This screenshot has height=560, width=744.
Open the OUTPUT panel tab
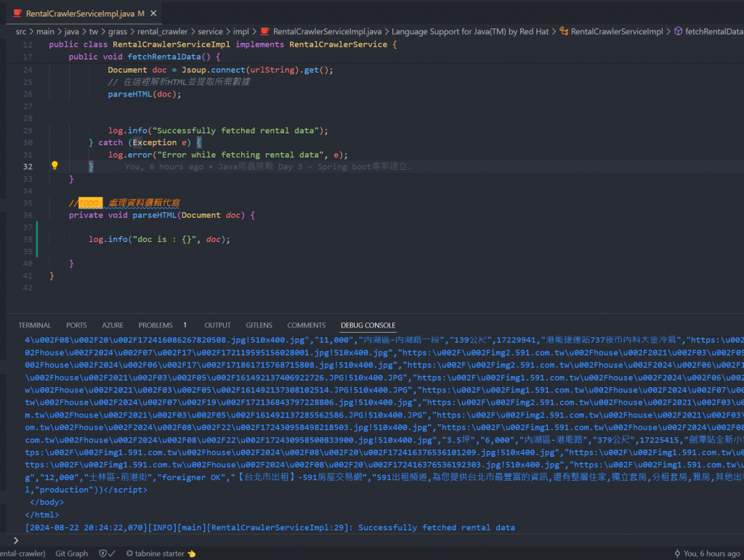click(218, 325)
